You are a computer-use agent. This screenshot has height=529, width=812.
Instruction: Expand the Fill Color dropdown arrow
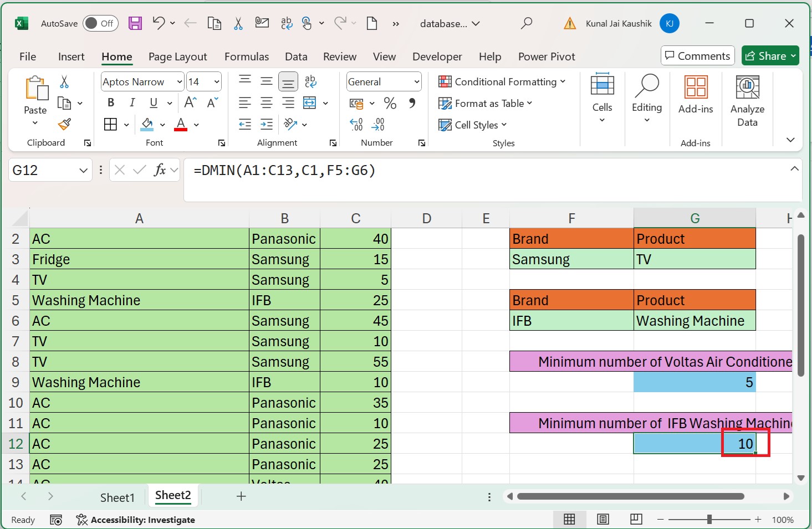pos(162,125)
